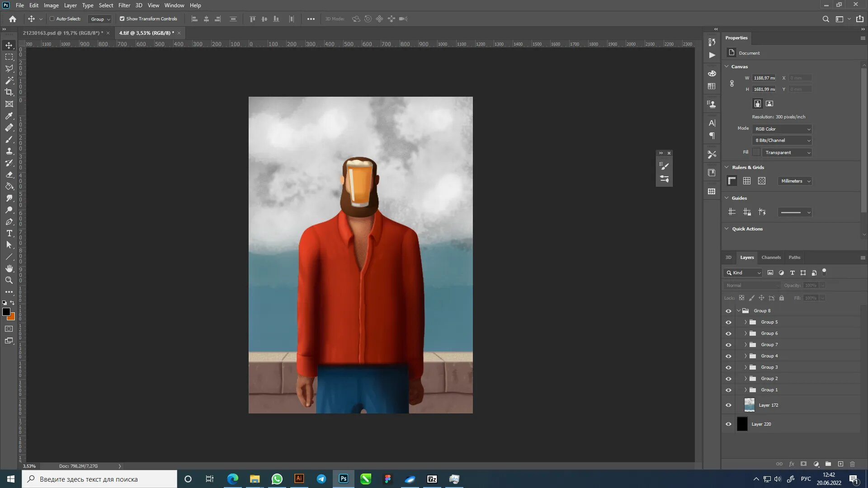Click the background color swatch
The height and width of the screenshot is (488, 868).
(x=12, y=318)
